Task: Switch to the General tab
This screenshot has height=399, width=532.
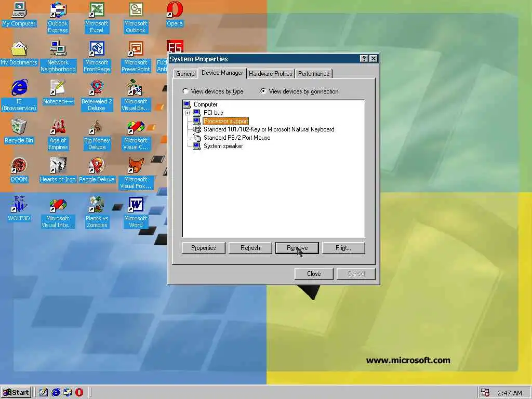Action: pos(185,74)
